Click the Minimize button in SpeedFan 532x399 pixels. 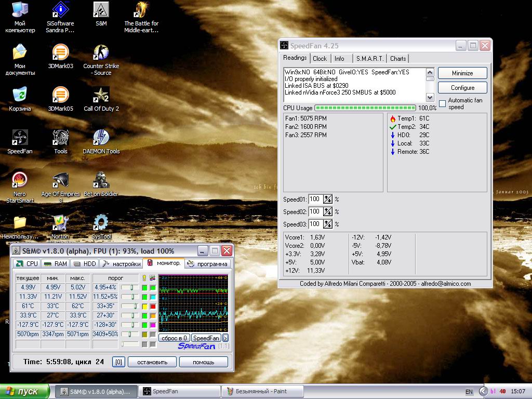tap(462, 73)
